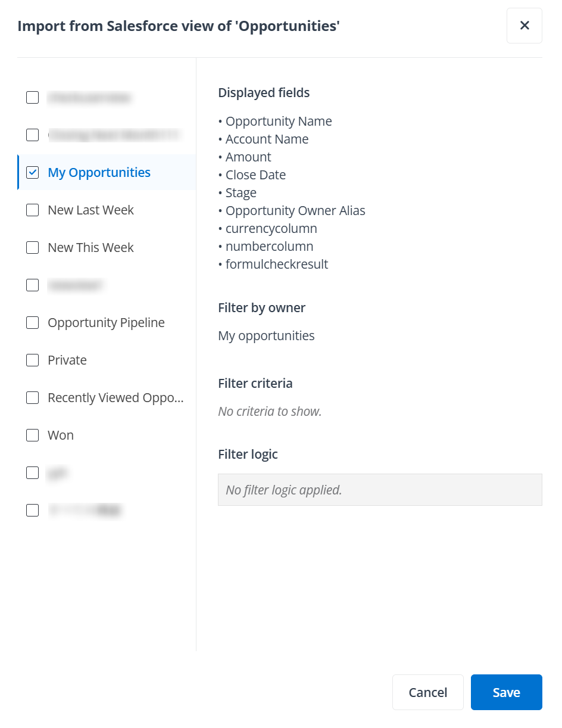This screenshot has width=562, height=728.
Task: Enable the first checkbox in the view list
Action: coord(32,97)
